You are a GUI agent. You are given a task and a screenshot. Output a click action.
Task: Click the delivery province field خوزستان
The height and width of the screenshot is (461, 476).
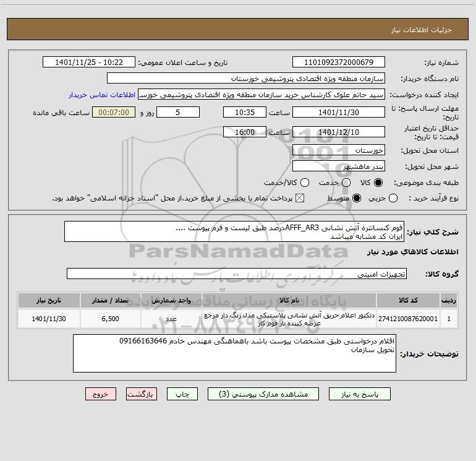coord(339,150)
